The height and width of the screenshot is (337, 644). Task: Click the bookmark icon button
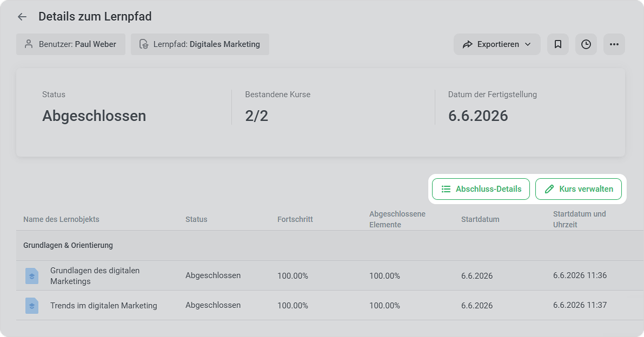point(557,44)
